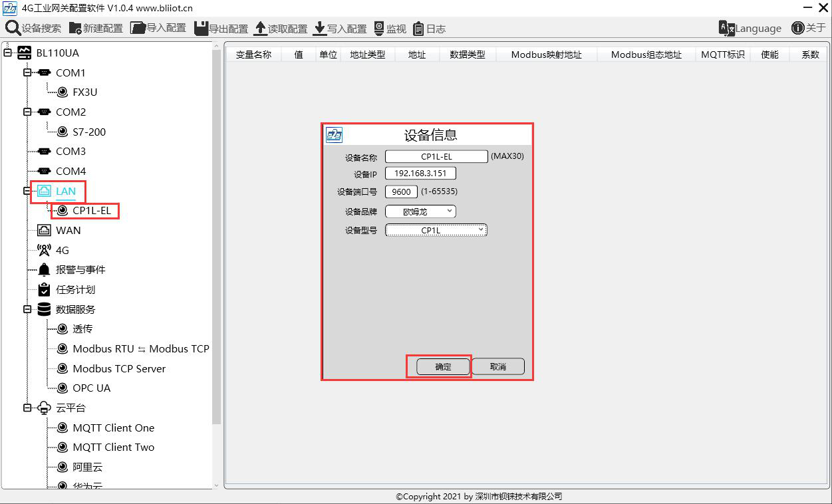832x504 pixels.
Task: Collapse the BL110UA root tree node
Action: click(7, 53)
